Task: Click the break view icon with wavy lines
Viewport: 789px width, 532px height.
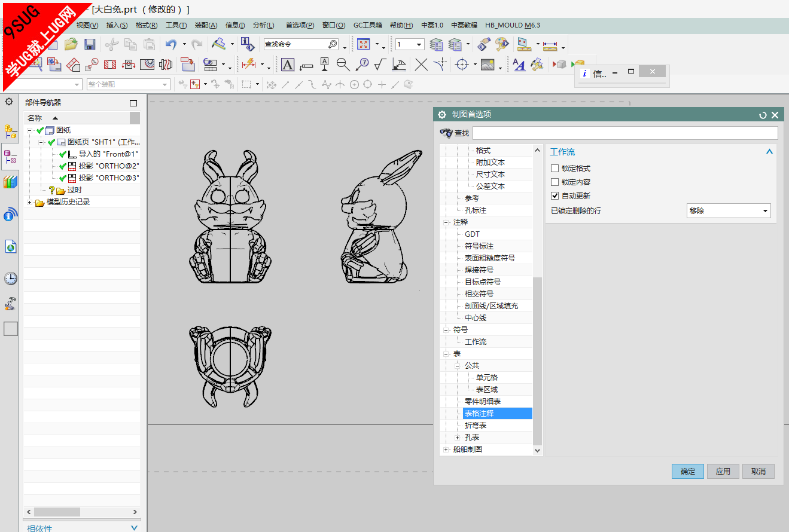Action: pyautogui.click(x=165, y=65)
